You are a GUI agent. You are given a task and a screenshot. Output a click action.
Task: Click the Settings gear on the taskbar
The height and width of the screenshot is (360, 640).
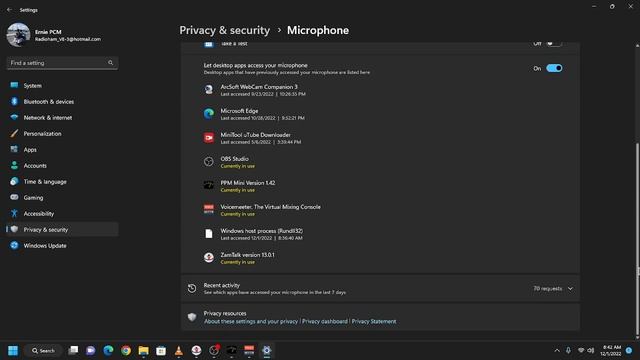pyautogui.click(x=267, y=350)
